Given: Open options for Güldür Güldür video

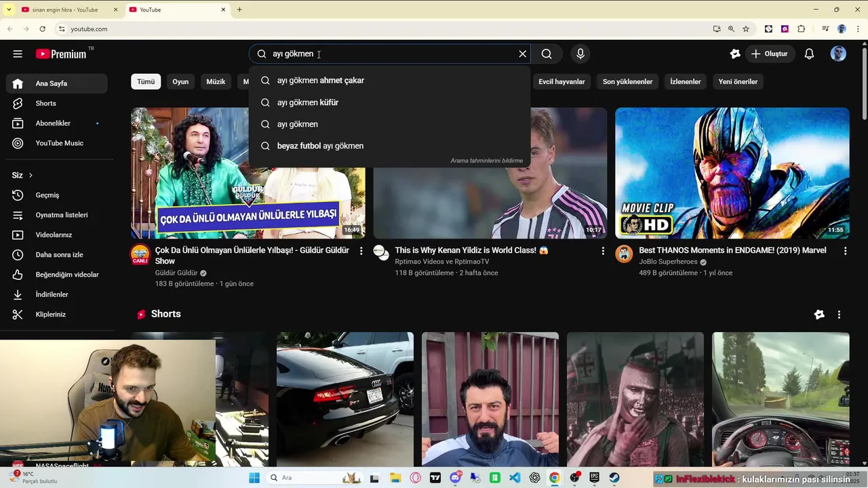Looking at the screenshot, I should pos(361,251).
